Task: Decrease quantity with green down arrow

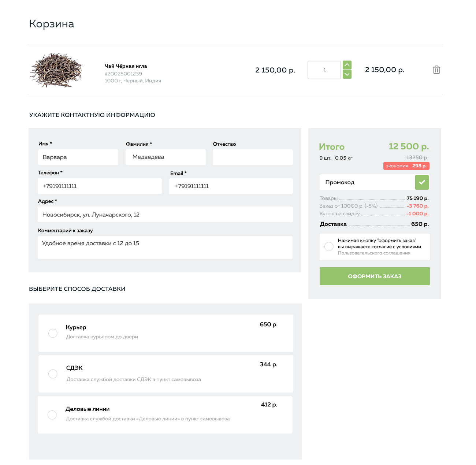Action: click(x=347, y=74)
